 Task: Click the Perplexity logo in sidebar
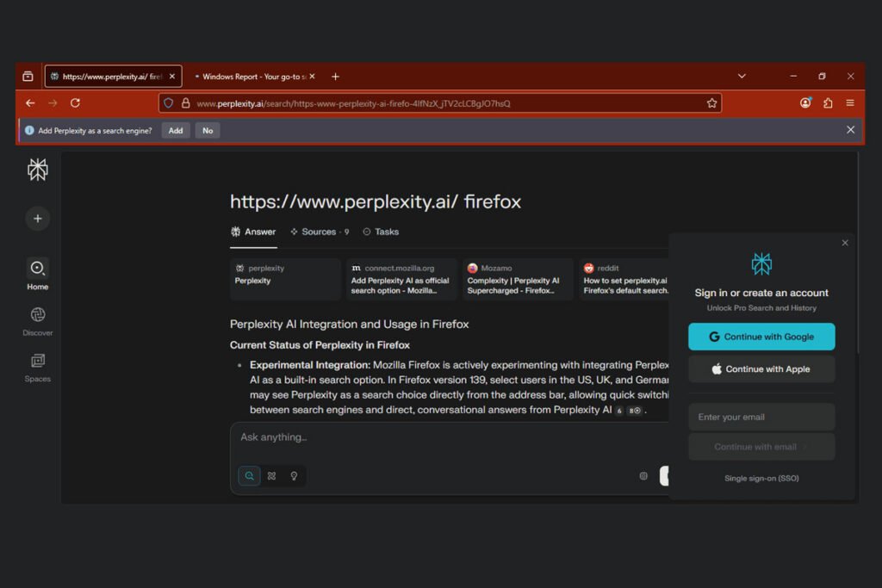tap(38, 170)
